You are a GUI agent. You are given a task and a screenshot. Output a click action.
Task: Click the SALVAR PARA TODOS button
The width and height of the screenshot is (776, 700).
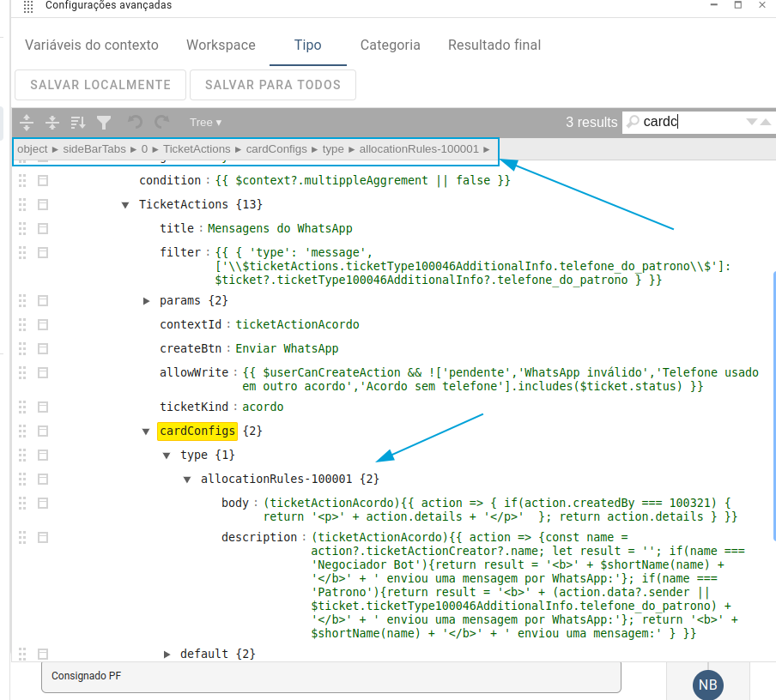[x=273, y=85]
